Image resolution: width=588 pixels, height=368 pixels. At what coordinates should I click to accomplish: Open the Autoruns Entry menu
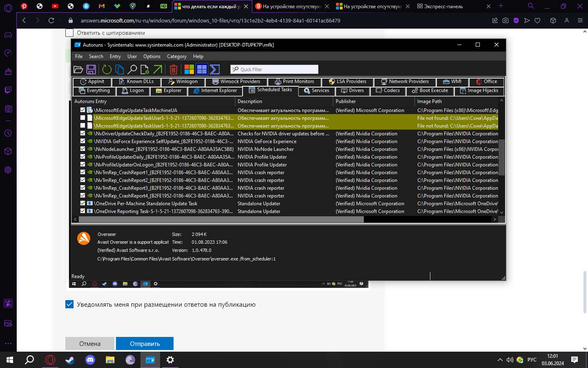click(115, 56)
